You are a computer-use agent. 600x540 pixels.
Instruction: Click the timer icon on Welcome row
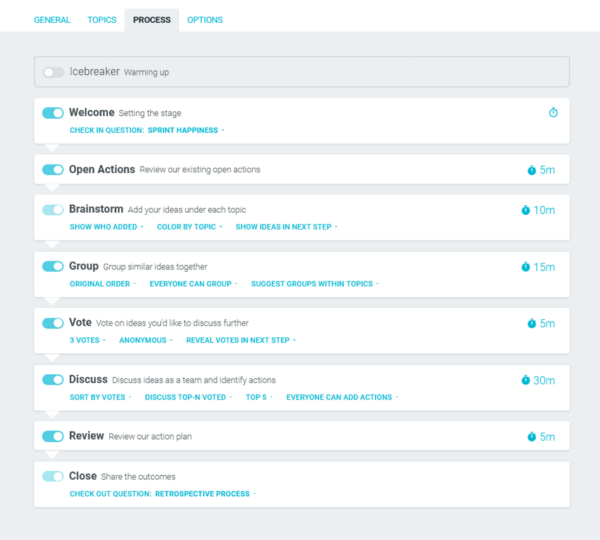553,113
